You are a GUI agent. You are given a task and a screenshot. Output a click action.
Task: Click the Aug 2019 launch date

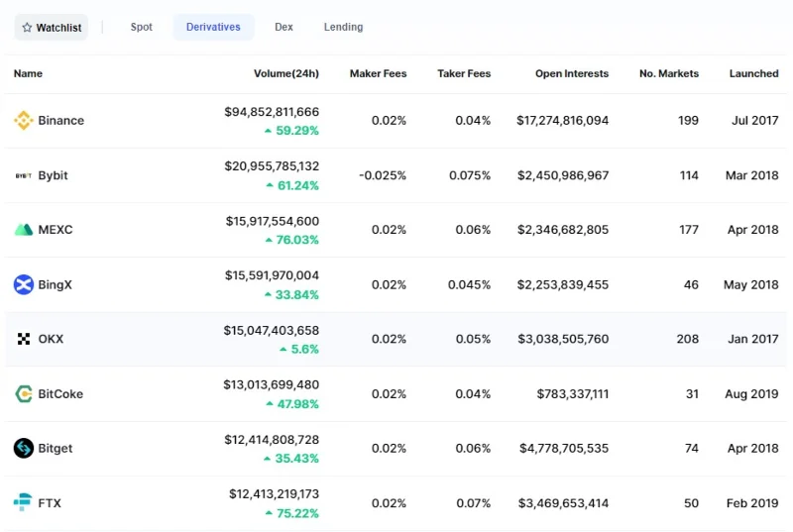[751, 393]
